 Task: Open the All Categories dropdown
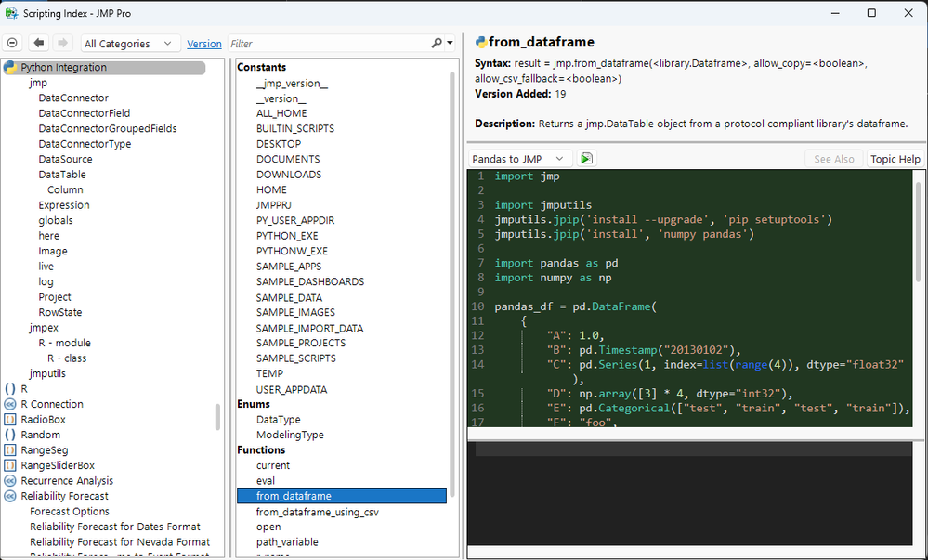[x=129, y=44]
